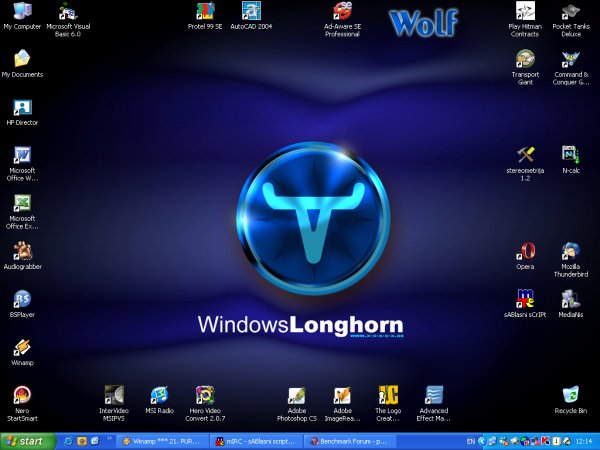Open BSPlayer shortcut

point(22,304)
